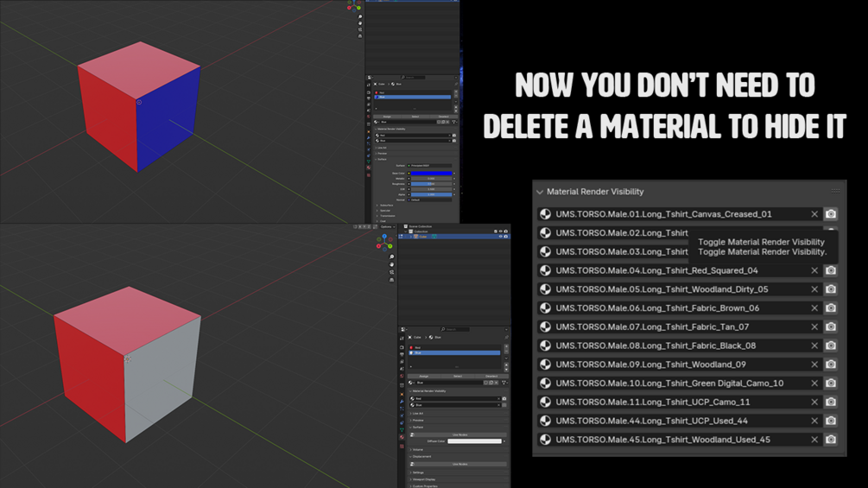Screen dimensions: 868x488
Task: Hide Cube with eye icon in bottom outliner
Action: pos(500,237)
